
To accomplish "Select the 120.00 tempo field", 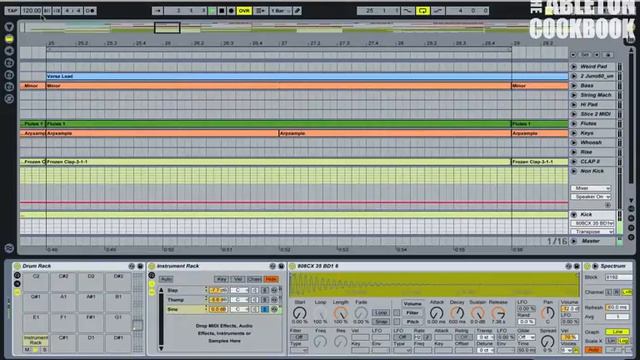I will (31, 11).
